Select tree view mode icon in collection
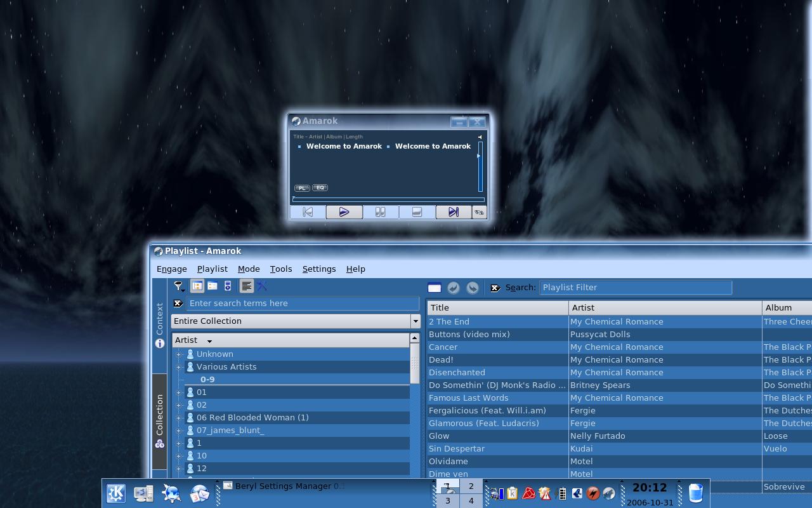This screenshot has height=508, width=812. coord(197,286)
